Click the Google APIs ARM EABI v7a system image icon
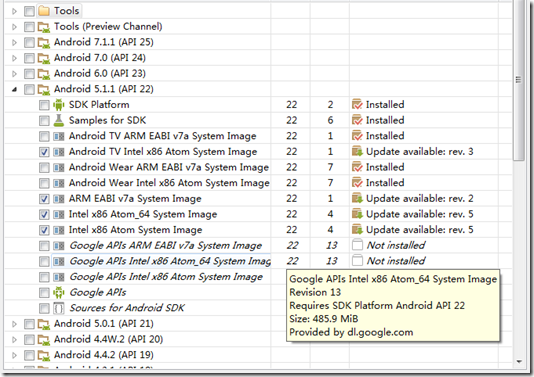The image size is (534, 377). (x=59, y=246)
